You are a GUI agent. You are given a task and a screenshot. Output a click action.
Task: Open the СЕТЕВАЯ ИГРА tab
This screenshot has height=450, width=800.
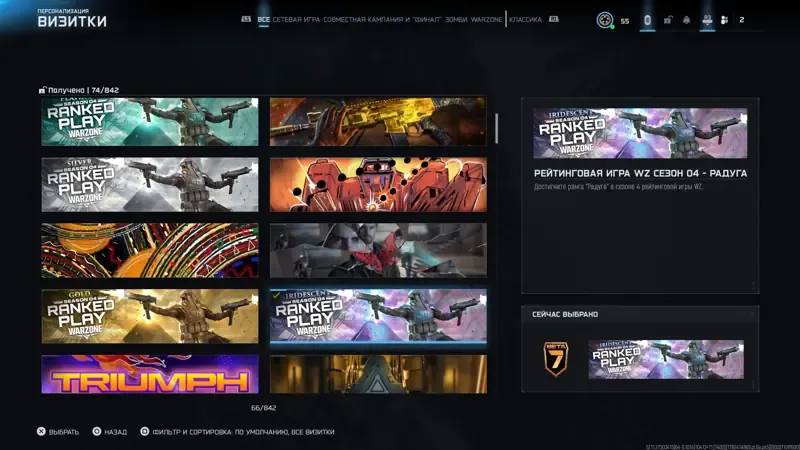pos(296,20)
